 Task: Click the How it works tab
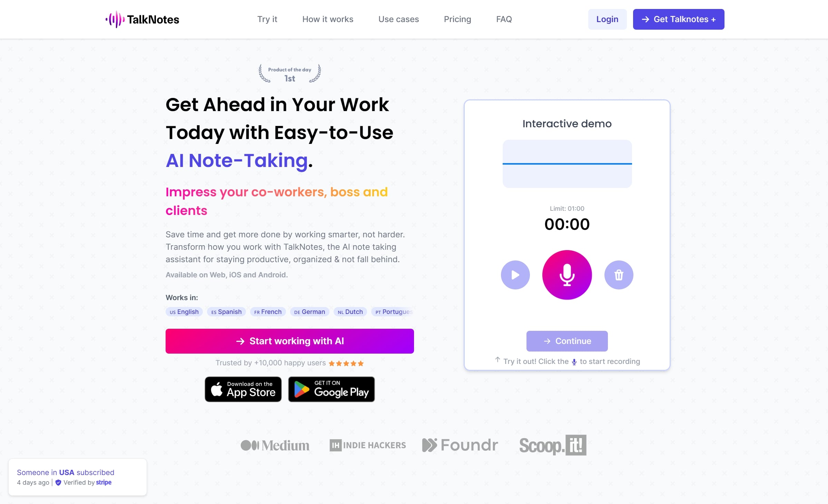tap(327, 19)
